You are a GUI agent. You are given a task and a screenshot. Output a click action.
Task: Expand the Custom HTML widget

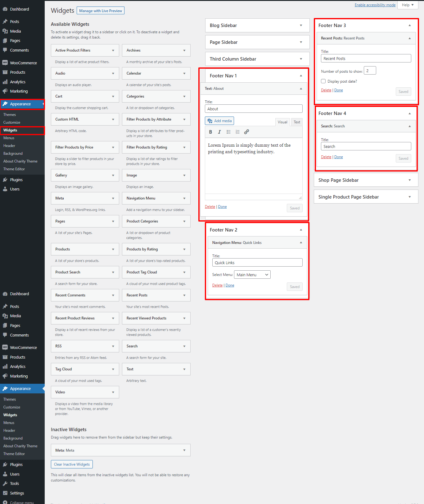[x=113, y=119]
